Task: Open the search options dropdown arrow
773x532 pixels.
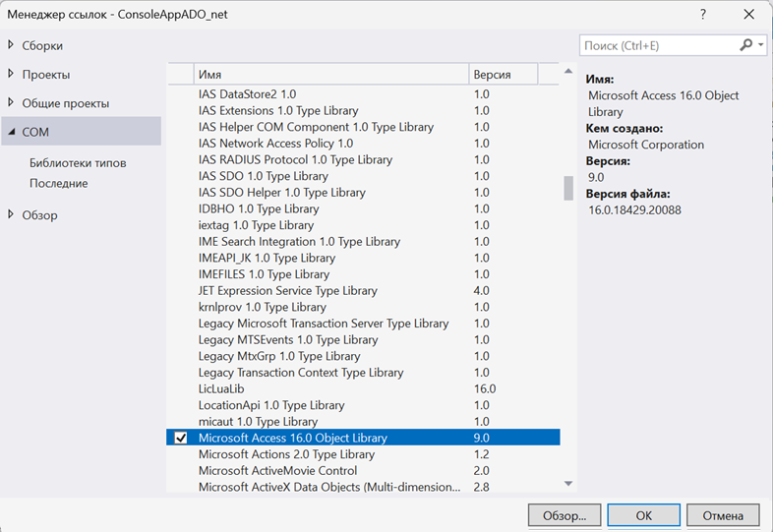Action: click(760, 45)
